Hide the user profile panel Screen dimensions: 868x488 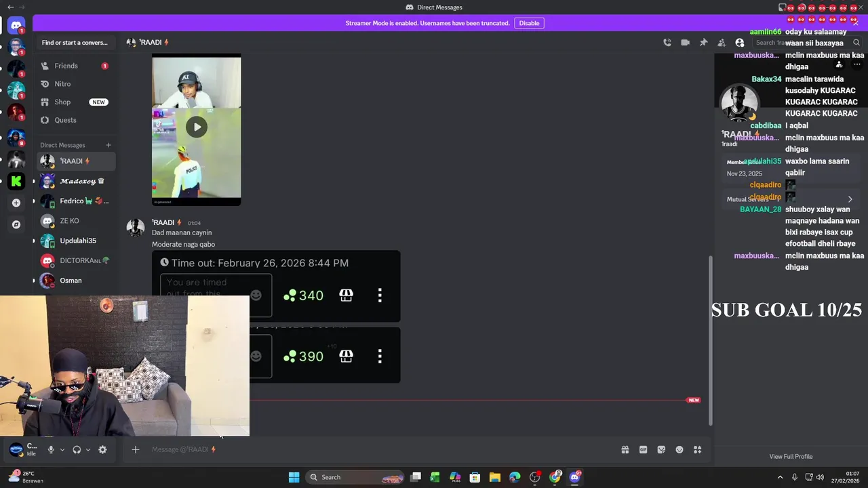tap(740, 42)
